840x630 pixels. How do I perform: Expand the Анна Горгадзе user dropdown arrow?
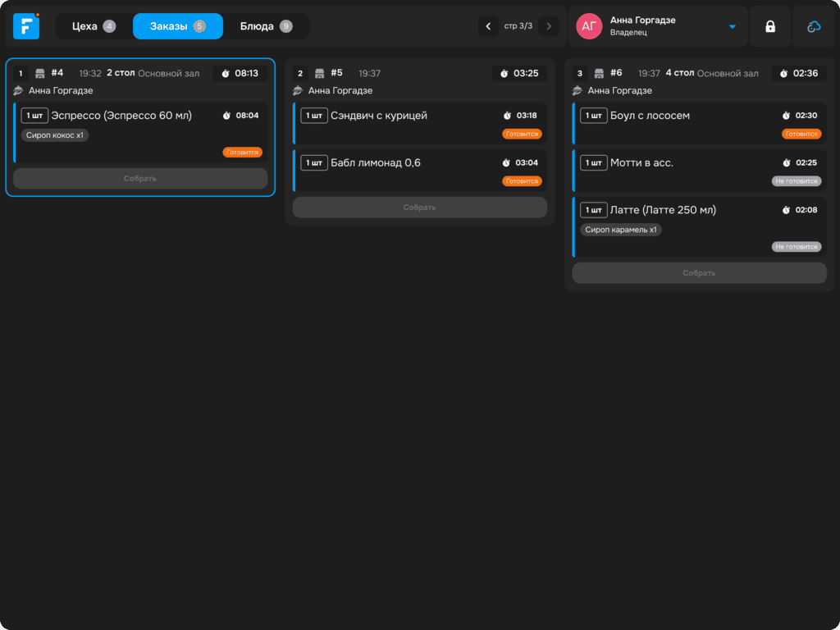click(x=732, y=27)
